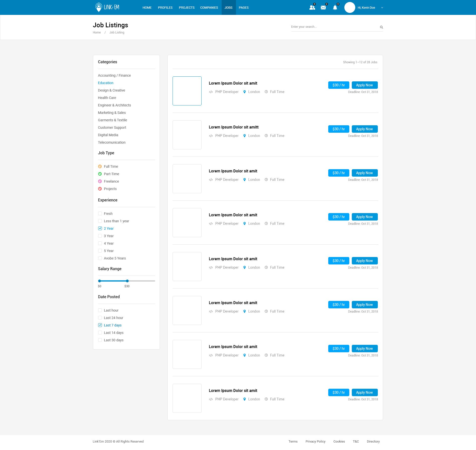Viewport: 476px width, 450px height.
Task: Click the first job's company thumbnail
Action: [187, 91]
